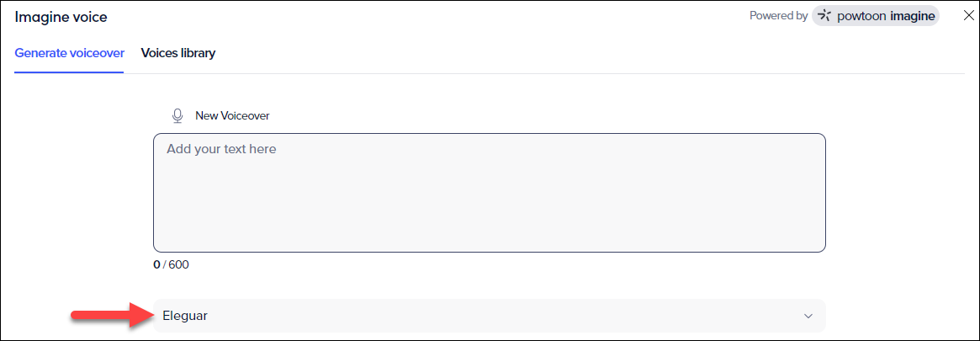Screen dimensions: 980x341
Task: Click the red arrow pointing to Eleguar
Action: click(x=112, y=316)
